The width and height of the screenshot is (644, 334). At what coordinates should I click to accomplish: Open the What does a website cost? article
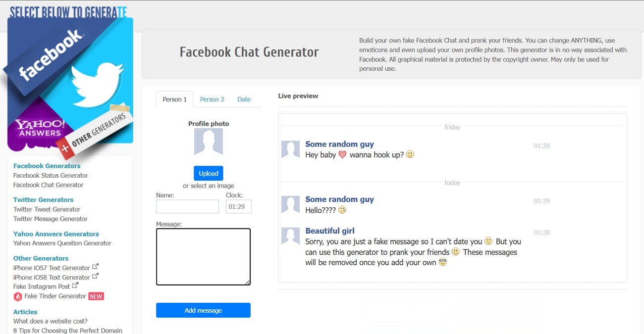pos(51,321)
